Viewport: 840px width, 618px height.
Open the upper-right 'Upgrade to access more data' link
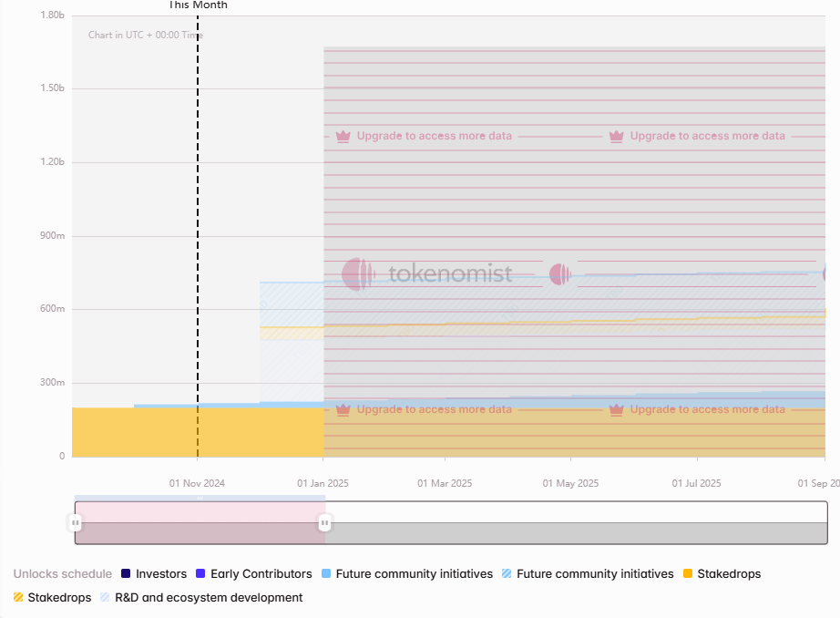[707, 136]
